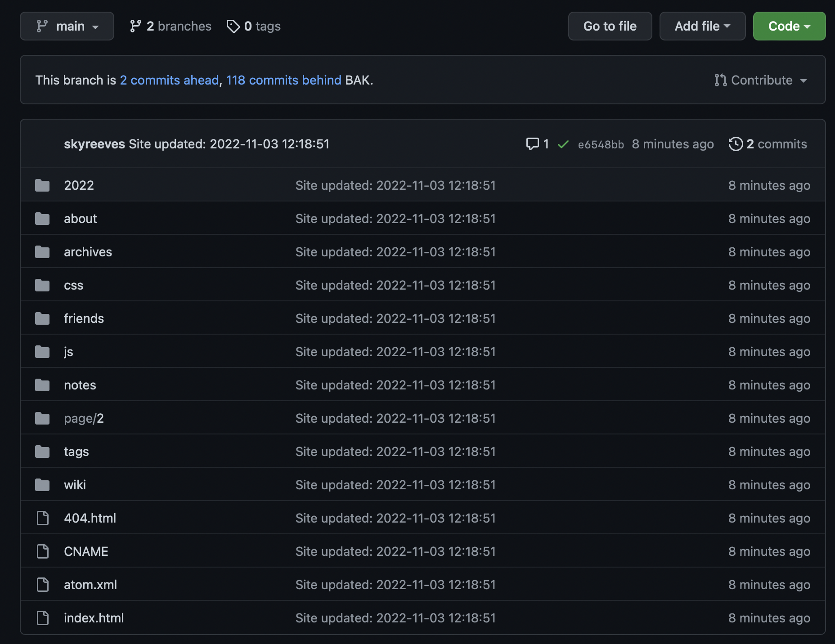Image resolution: width=835 pixels, height=644 pixels.
Task: Open the 404.html file
Action: (90, 518)
